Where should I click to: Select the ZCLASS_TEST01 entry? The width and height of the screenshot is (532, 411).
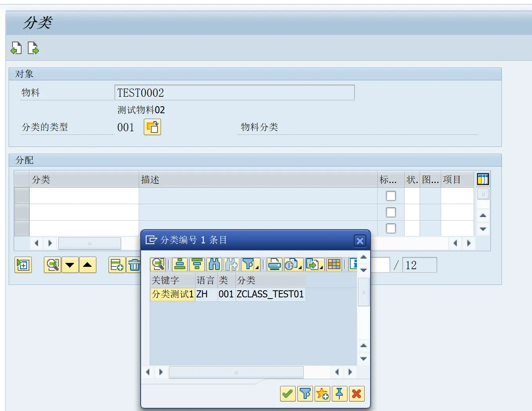coord(270,294)
